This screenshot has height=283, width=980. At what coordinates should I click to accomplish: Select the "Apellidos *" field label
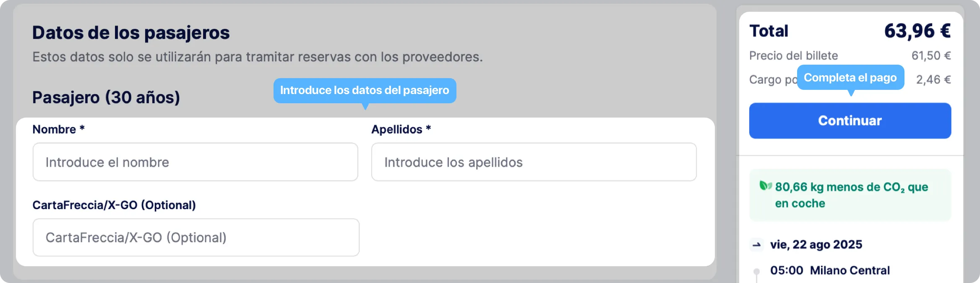coord(401,129)
